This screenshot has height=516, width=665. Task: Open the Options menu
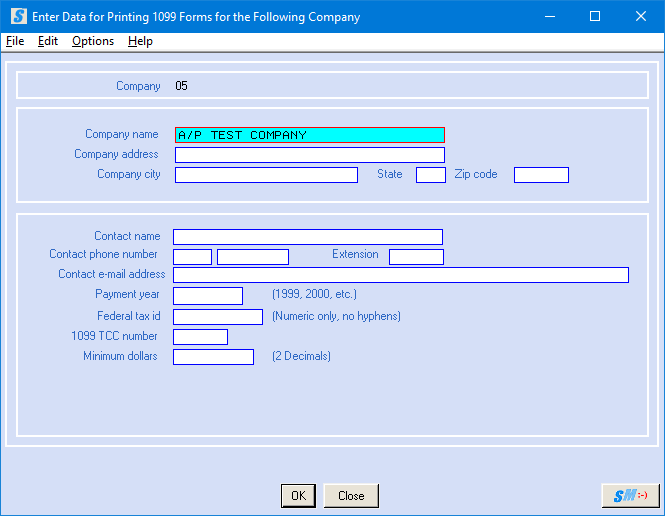pos(93,41)
